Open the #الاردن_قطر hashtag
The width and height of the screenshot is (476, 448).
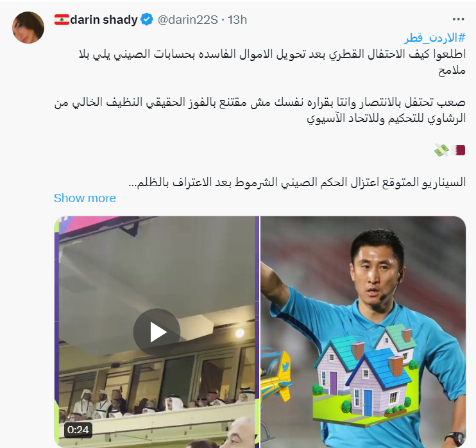coord(435,38)
